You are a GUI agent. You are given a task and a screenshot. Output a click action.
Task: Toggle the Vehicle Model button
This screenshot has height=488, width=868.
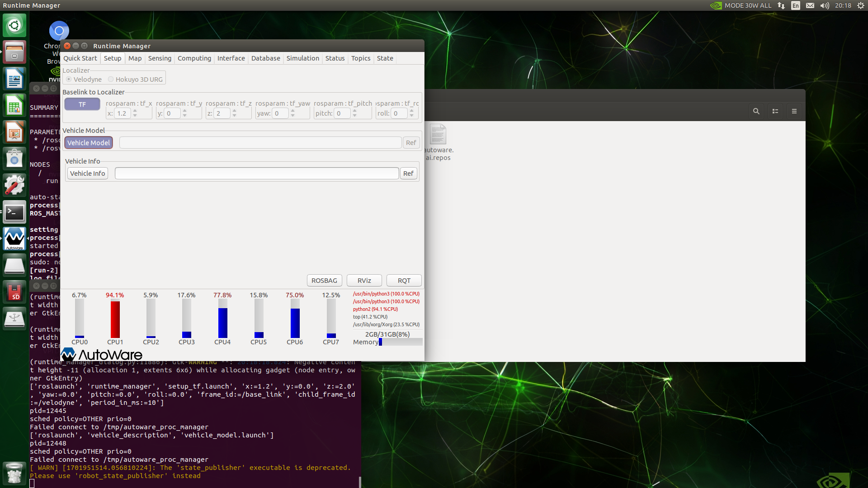point(89,143)
